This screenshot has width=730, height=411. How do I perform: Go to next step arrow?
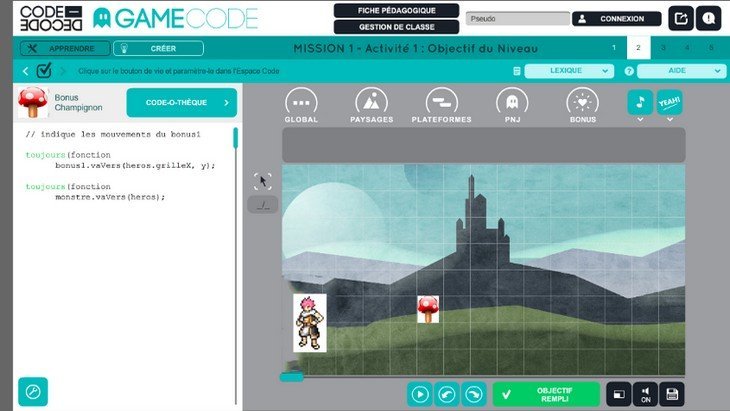click(62, 71)
